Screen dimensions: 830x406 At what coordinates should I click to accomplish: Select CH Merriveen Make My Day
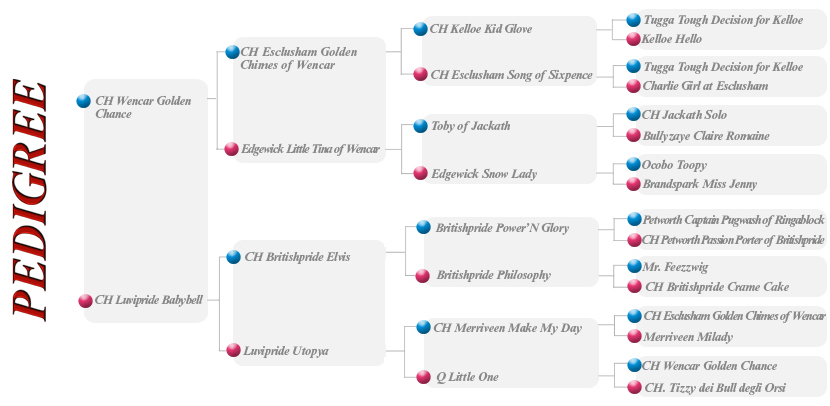coord(508,328)
